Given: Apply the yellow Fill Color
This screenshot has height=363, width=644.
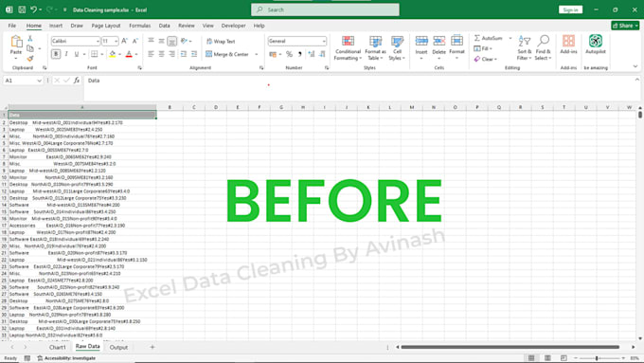Looking at the screenshot, I should (112, 54).
